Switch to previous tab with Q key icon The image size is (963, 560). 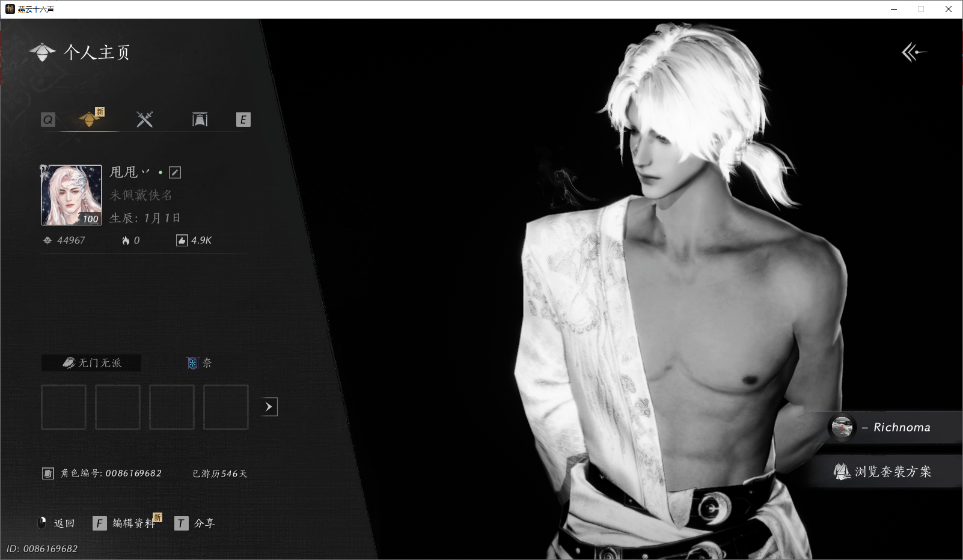click(x=48, y=120)
